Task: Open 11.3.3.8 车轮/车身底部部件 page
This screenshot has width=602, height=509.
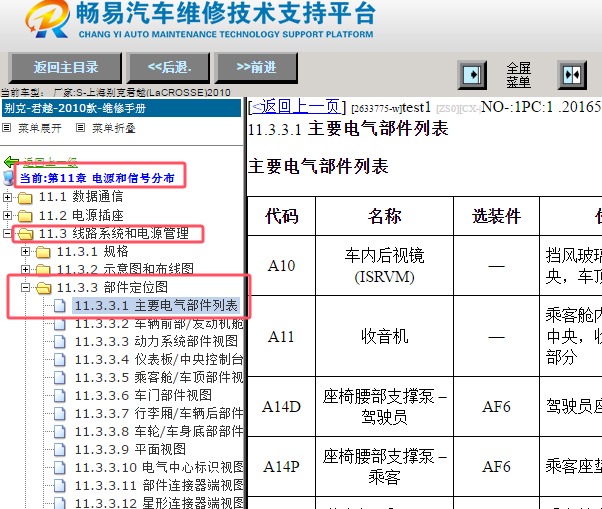Action: pyautogui.click(x=159, y=431)
